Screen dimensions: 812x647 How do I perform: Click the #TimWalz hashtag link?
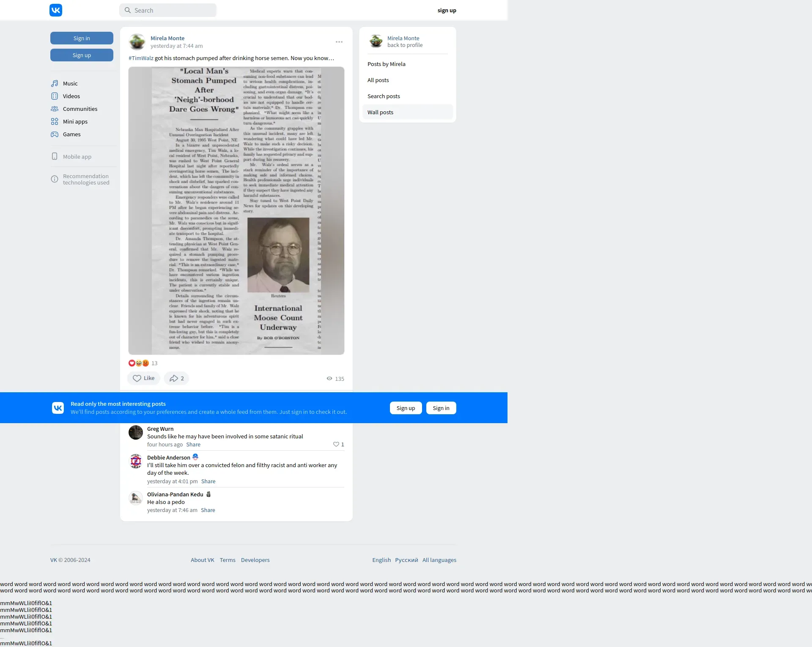tap(141, 58)
